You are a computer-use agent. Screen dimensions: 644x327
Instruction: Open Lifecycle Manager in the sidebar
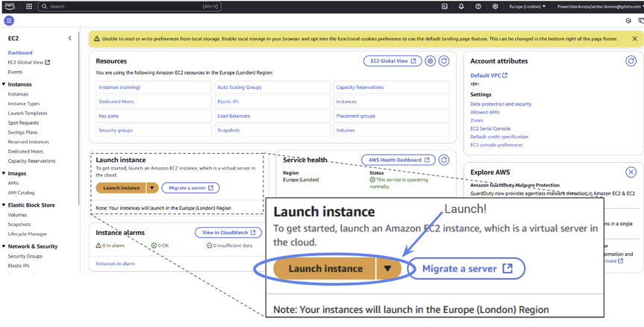click(x=28, y=234)
